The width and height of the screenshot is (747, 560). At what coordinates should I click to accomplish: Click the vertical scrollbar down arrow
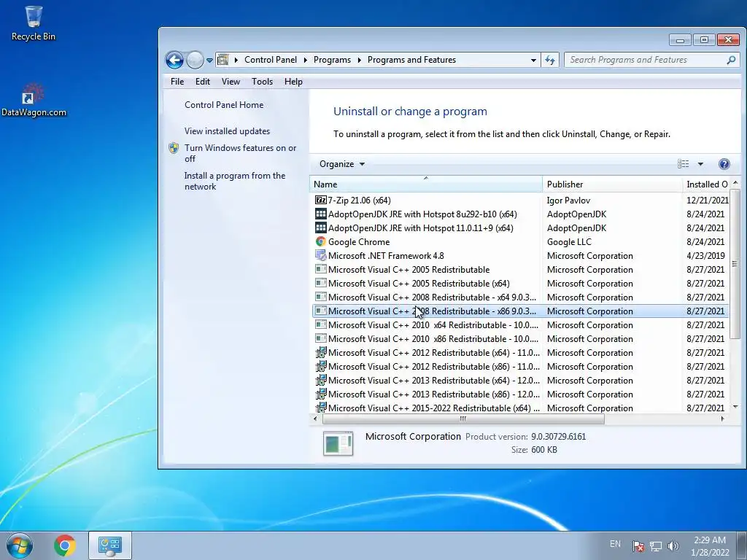coord(735,407)
